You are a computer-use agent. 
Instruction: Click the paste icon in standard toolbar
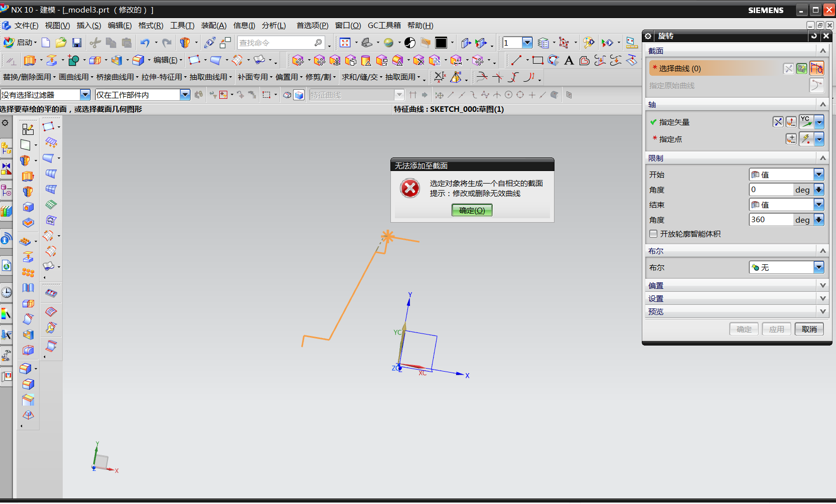pyautogui.click(x=126, y=43)
